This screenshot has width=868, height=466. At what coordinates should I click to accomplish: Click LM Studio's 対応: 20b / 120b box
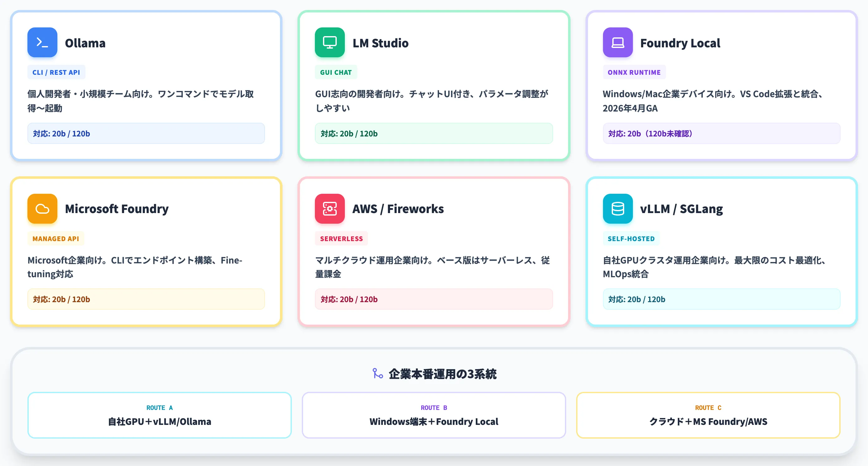coord(434,133)
